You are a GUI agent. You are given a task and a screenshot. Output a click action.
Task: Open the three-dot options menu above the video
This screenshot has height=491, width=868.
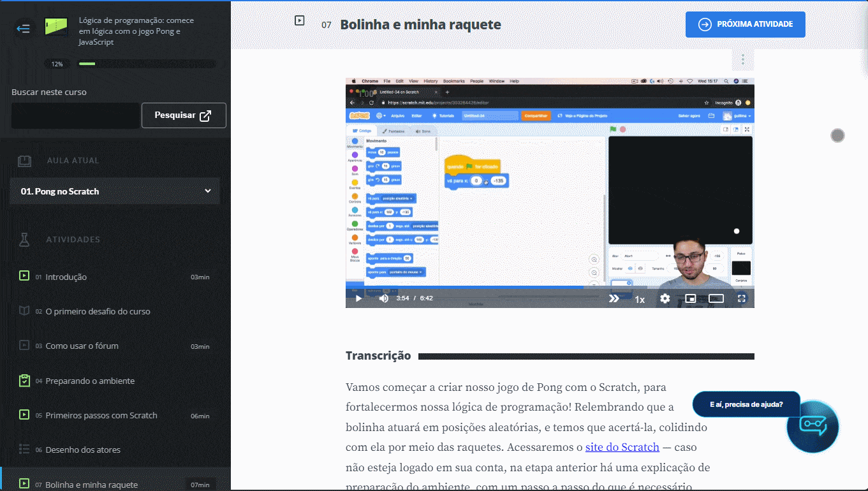coord(742,59)
